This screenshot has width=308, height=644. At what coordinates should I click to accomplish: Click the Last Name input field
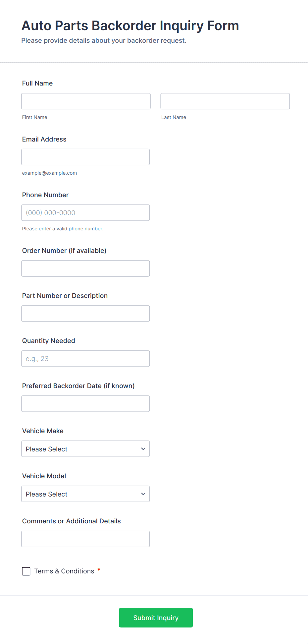pos(225,101)
